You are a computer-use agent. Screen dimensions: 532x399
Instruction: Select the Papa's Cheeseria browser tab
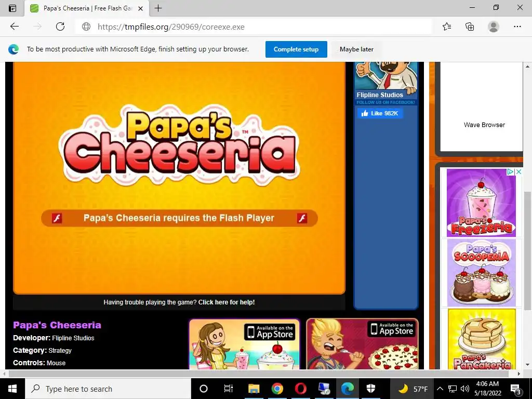pos(87,8)
